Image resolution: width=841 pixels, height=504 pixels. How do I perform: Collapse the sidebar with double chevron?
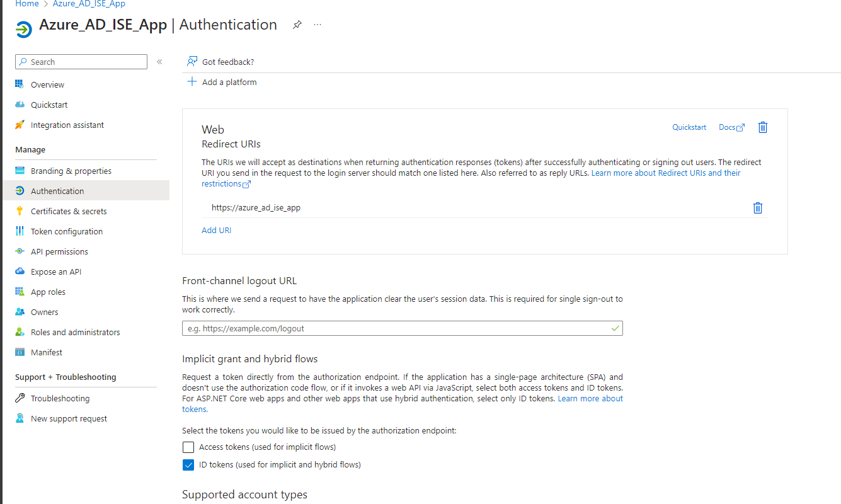pos(159,62)
